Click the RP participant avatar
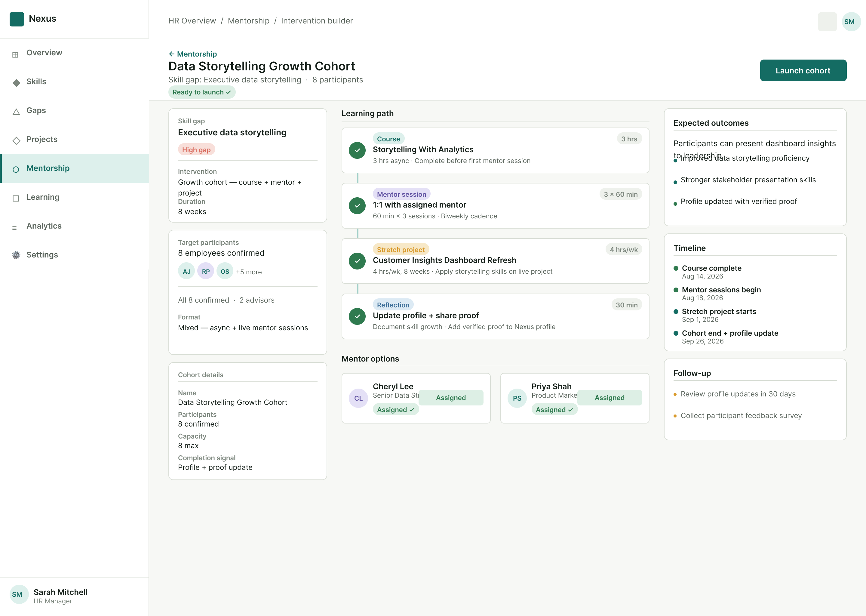The height and width of the screenshot is (616, 866). (206, 271)
